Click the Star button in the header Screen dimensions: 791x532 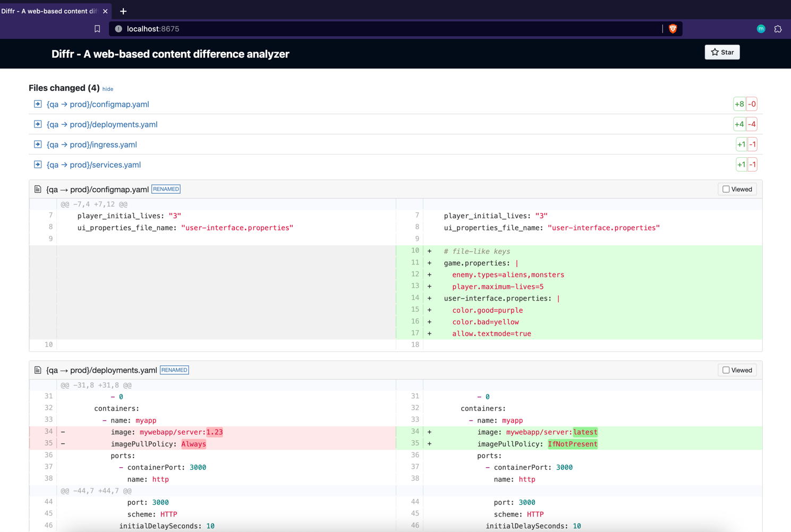(722, 52)
